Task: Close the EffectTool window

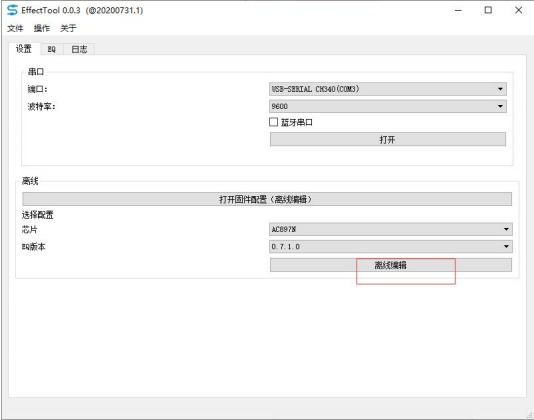Action: [518, 10]
